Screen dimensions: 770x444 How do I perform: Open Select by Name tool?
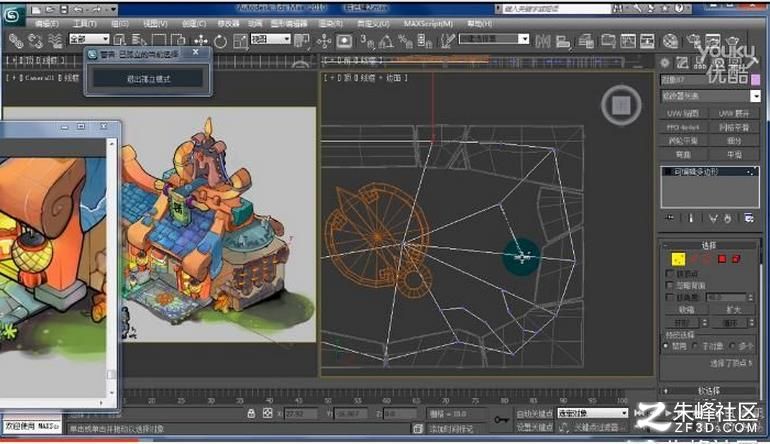[x=139, y=41]
